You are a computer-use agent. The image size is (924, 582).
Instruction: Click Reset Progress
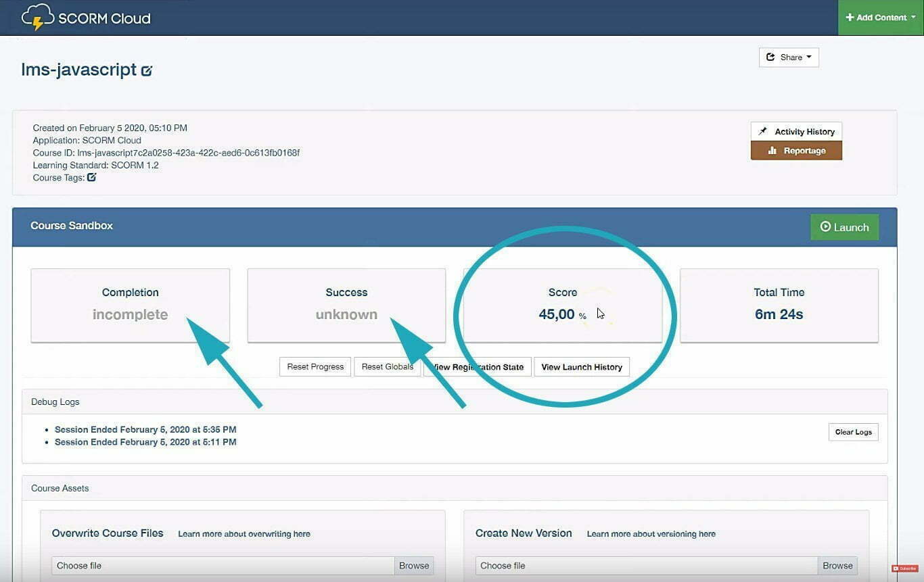click(x=315, y=367)
